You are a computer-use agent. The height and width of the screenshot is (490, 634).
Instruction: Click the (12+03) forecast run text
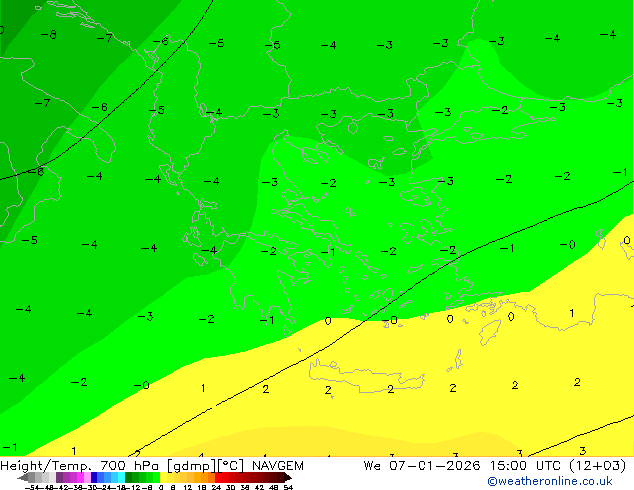click(597, 466)
